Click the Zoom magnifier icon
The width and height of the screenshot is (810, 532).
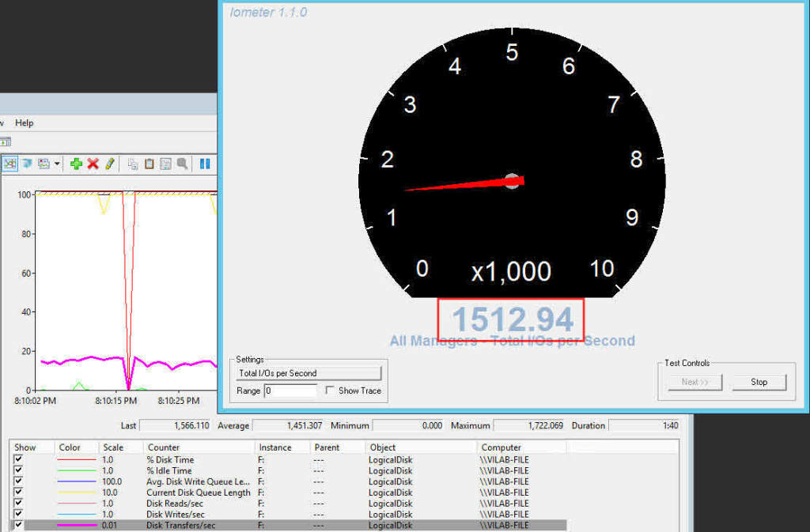tap(182, 164)
